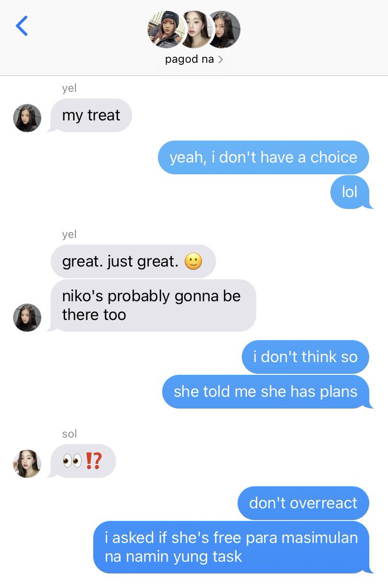Screen dimensions: 388x588
Task: Tap the 'yeah, i don't have a choice' bubble
Action: 264,157
